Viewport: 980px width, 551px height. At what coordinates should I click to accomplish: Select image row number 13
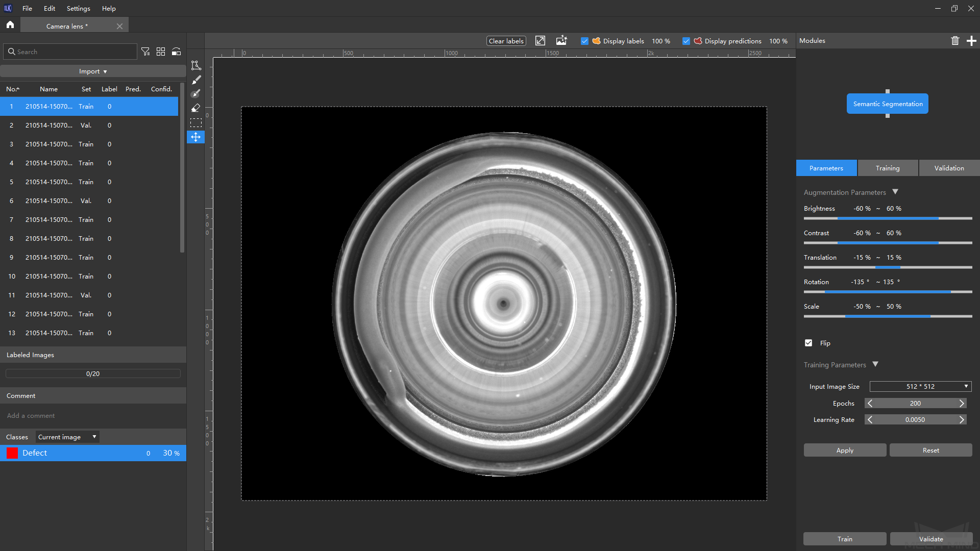[89, 333]
